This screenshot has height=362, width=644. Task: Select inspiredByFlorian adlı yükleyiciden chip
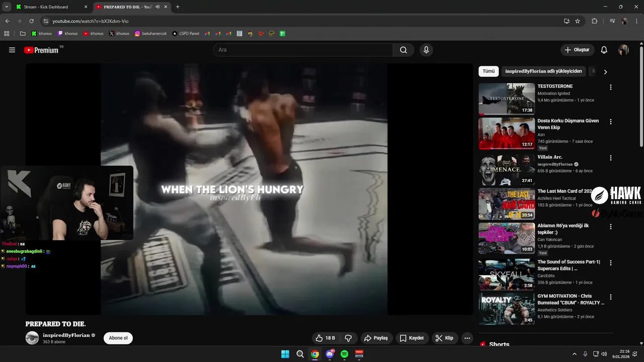click(543, 71)
